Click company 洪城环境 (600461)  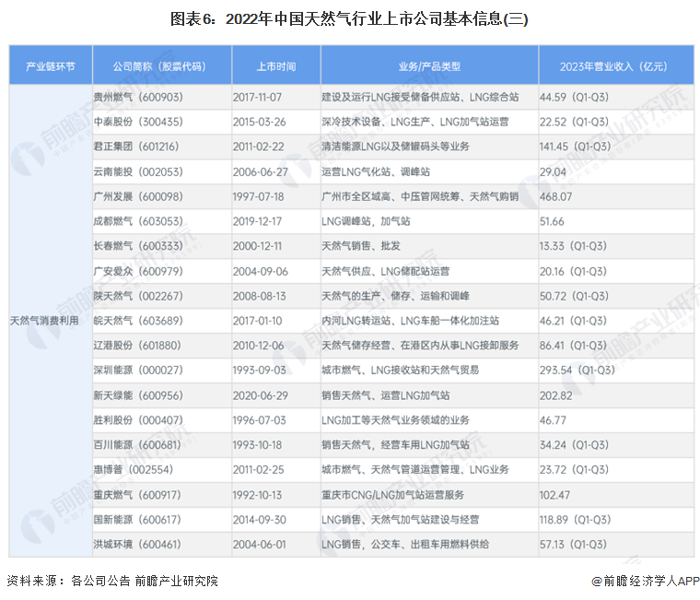coord(137,544)
